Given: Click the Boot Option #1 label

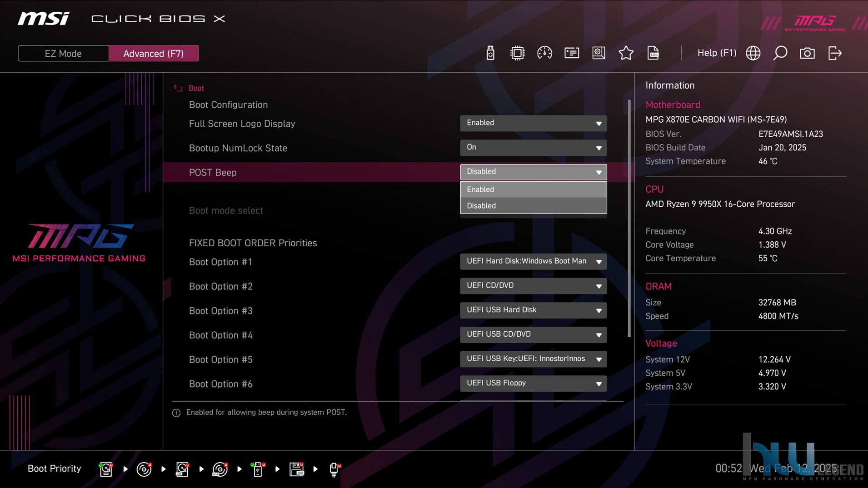Looking at the screenshot, I should 220,262.
